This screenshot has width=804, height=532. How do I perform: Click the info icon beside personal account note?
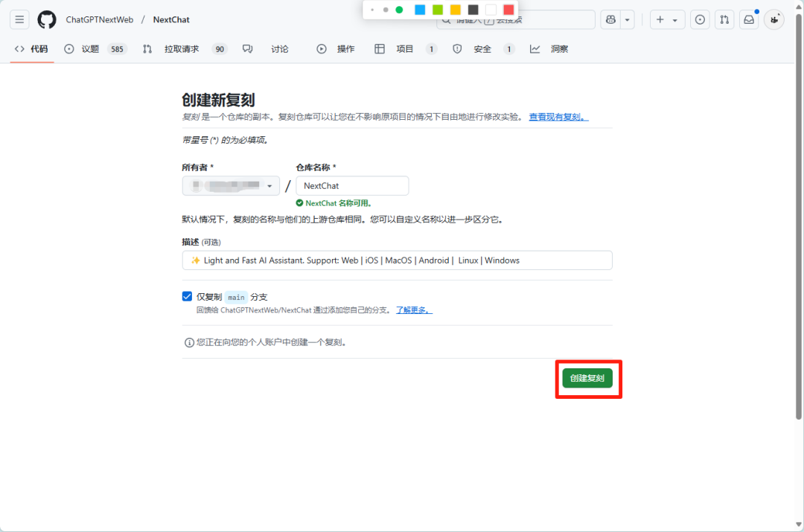point(189,342)
